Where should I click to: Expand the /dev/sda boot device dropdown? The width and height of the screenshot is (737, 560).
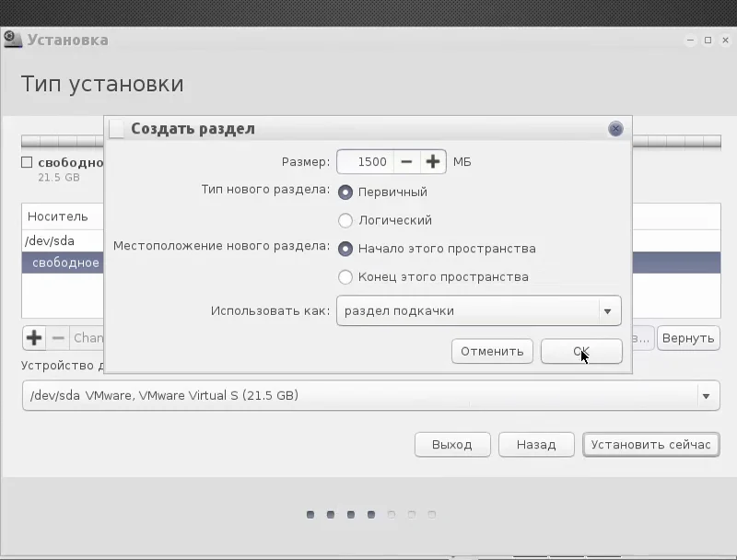pyautogui.click(x=371, y=395)
